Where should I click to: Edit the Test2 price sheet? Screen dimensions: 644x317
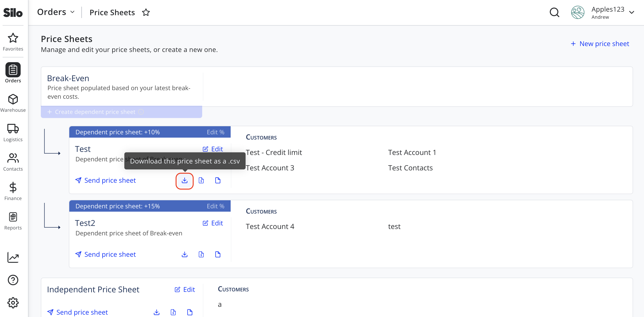(213, 223)
